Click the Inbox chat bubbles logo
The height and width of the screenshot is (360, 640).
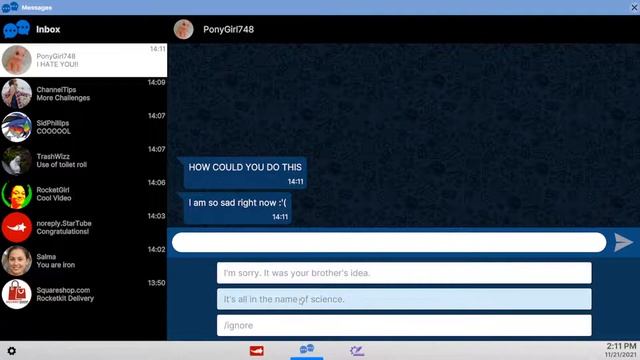point(17,29)
